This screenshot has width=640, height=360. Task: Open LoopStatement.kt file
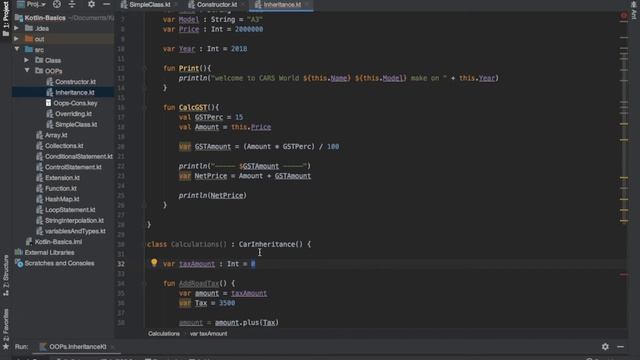pos(70,209)
